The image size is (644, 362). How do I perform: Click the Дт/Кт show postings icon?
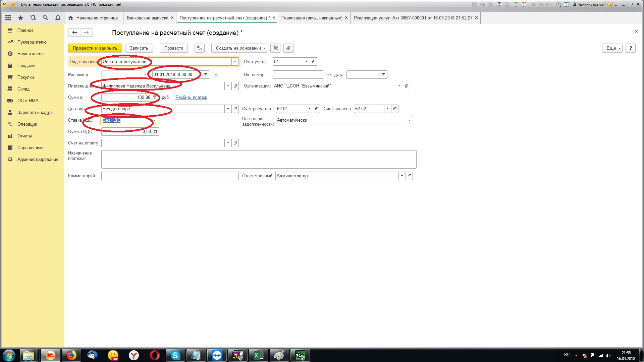pyautogui.click(x=200, y=48)
